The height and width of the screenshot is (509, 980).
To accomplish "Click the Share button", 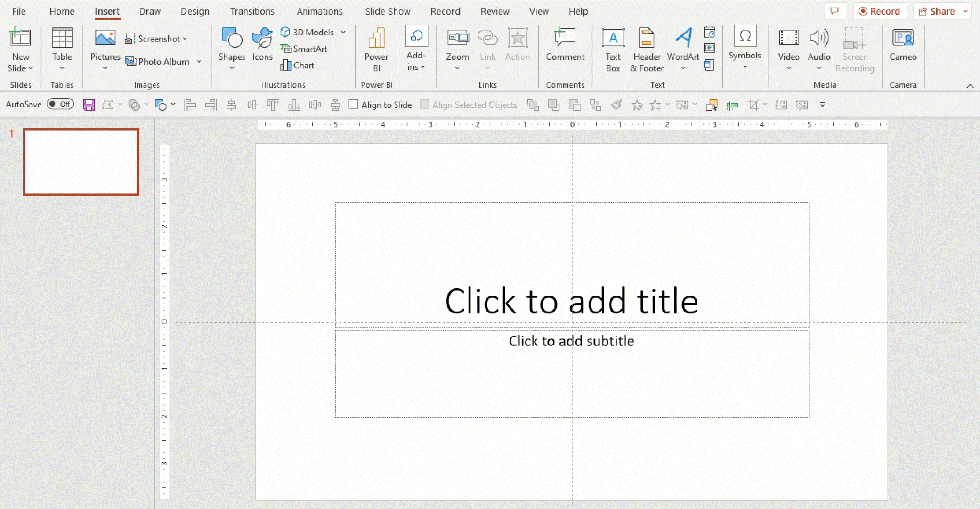I will [937, 11].
